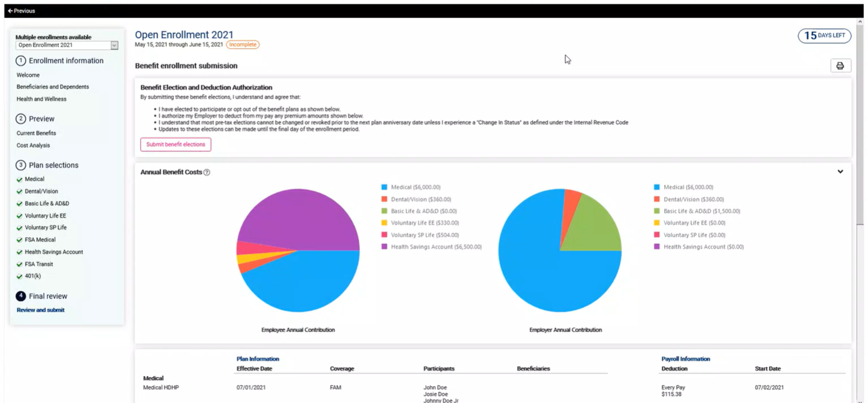Click the FAM coverage value

pos(335,387)
